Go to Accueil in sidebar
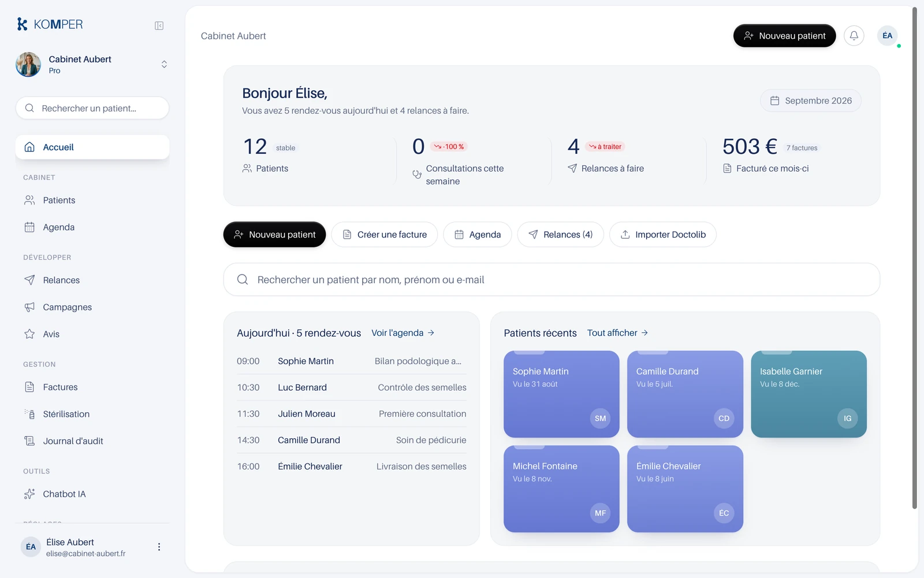 coord(92,147)
